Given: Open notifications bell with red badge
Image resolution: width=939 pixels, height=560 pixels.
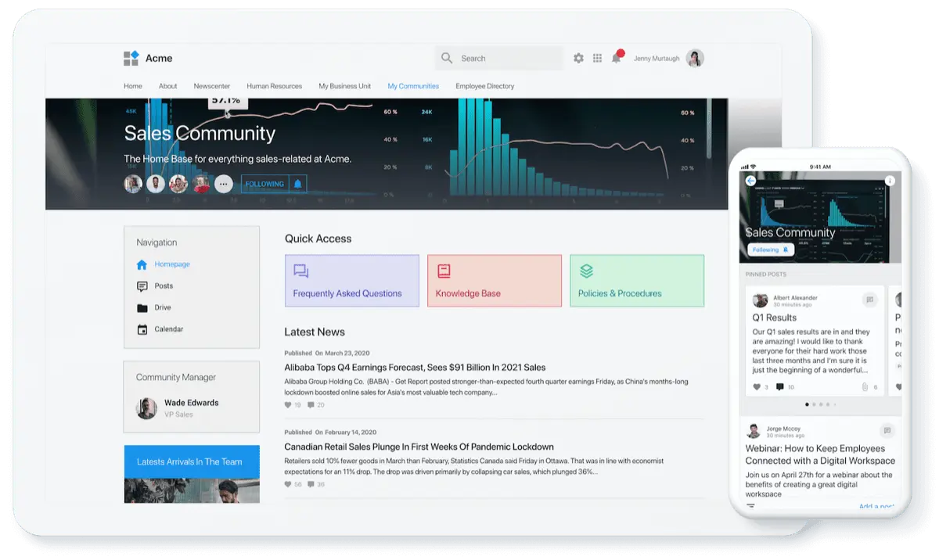Looking at the screenshot, I should [x=617, y=57].
